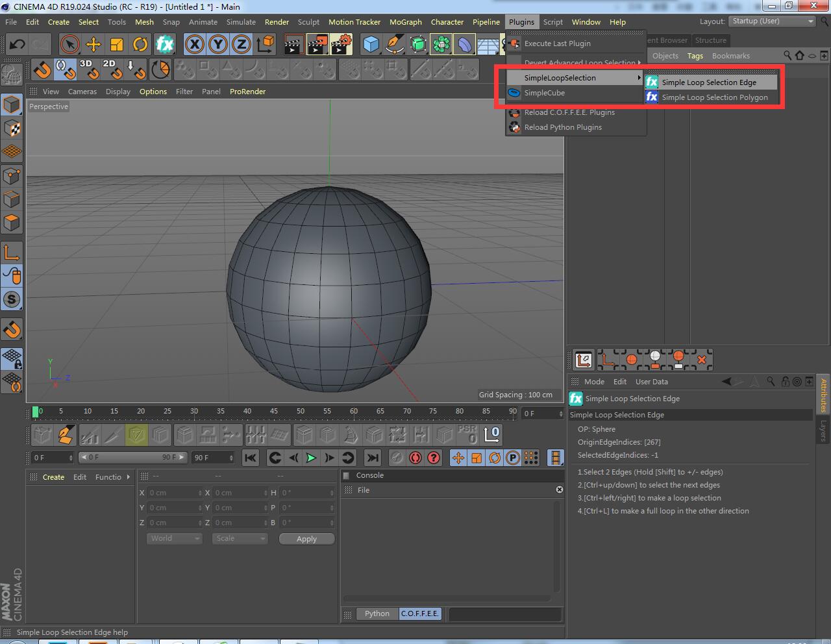Select the Points mode icon on the left

pos(12,175)
